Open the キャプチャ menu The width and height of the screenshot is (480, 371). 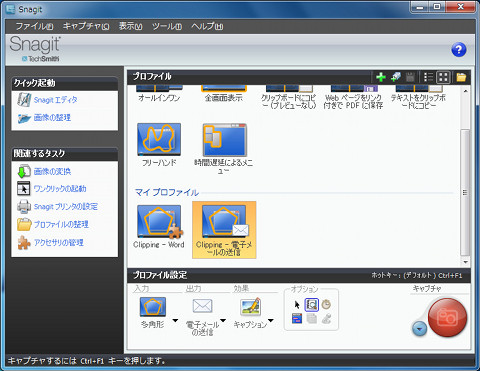[86, 26]
